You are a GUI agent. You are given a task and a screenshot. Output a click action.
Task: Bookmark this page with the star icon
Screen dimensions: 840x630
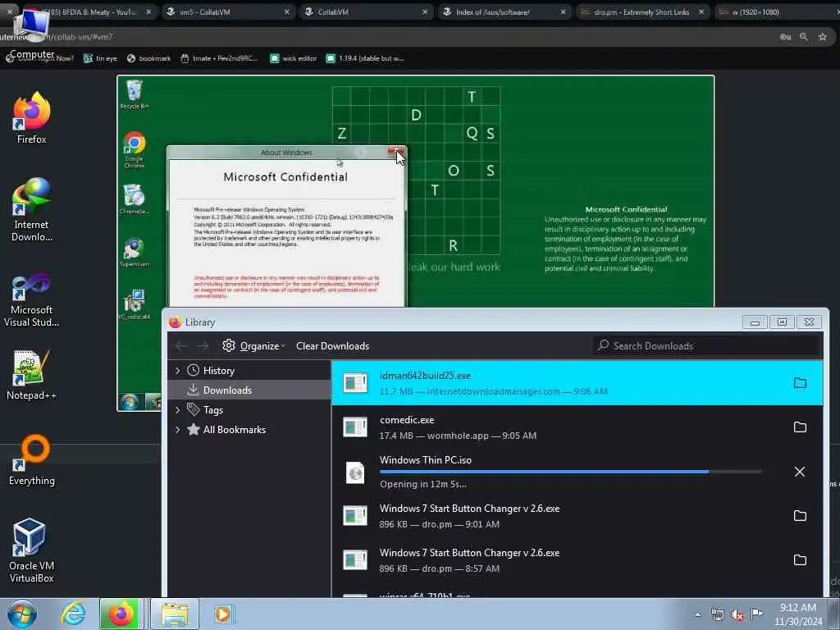[x=823, y=36]
